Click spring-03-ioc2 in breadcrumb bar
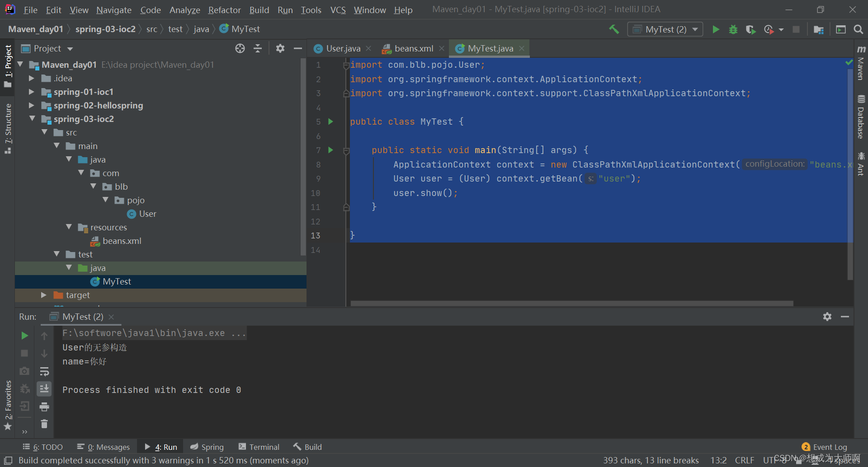 tap(105, 29)
